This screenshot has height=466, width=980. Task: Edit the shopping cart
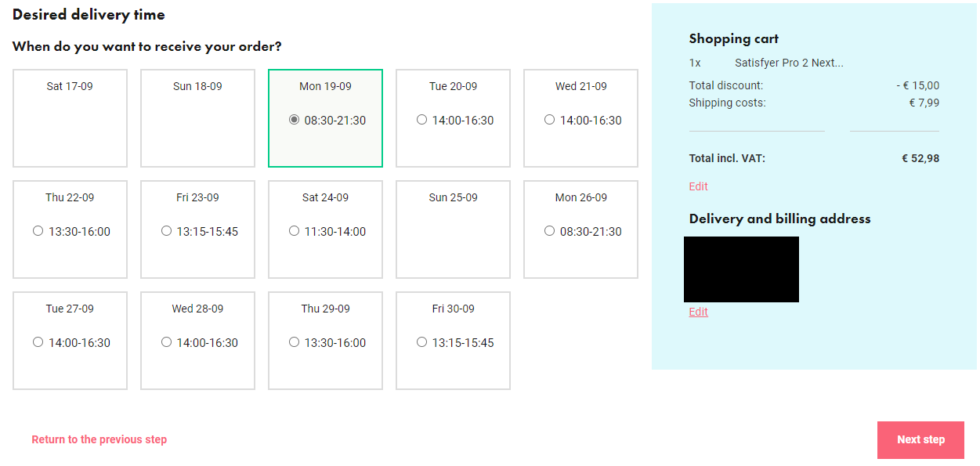(x=698, y=186)
